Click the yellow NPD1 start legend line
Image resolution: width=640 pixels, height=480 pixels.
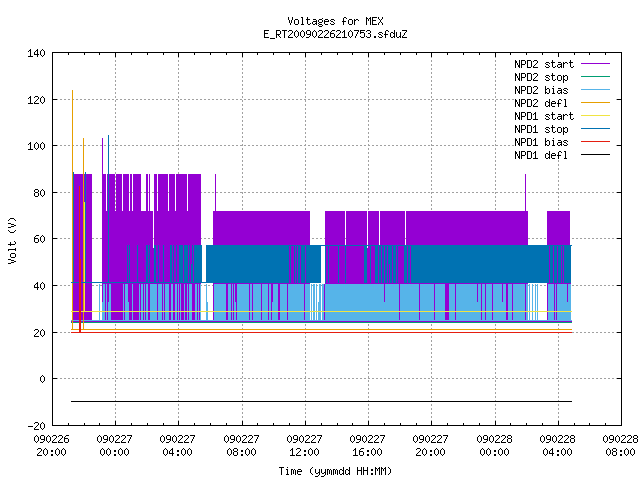(x=596, y=116)
